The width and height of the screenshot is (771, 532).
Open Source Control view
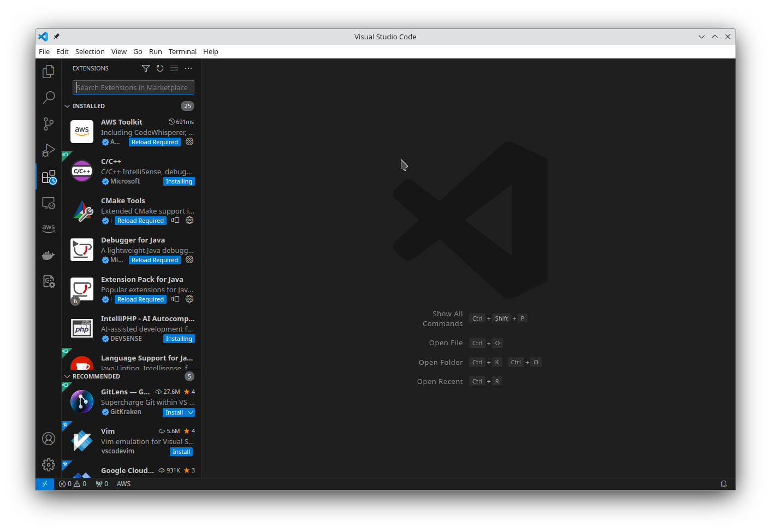point(49,124)
